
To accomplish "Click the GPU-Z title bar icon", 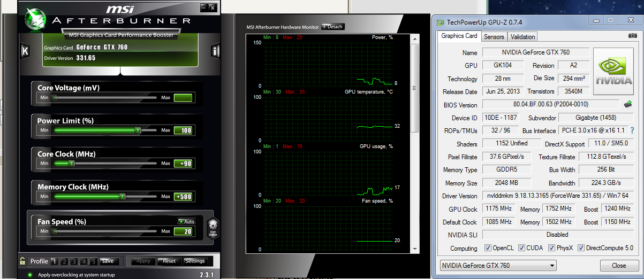I will tap(440, 22).
